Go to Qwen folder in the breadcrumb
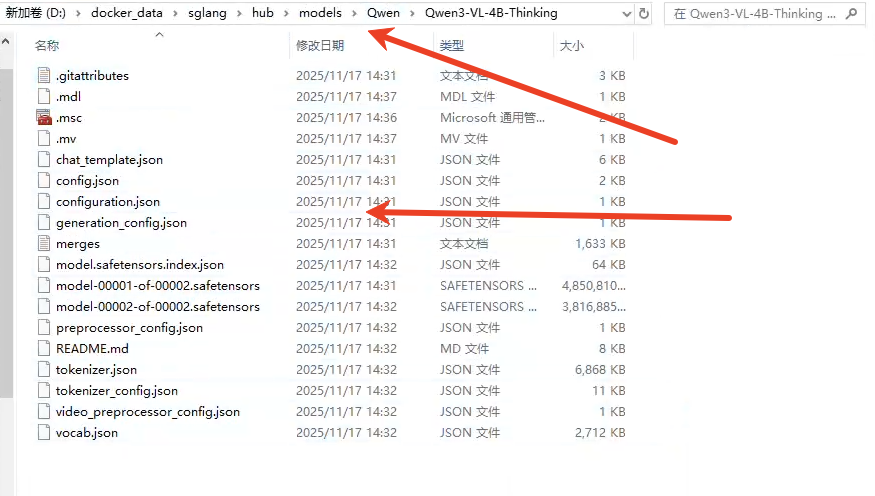875x496 pixels. 383,13
